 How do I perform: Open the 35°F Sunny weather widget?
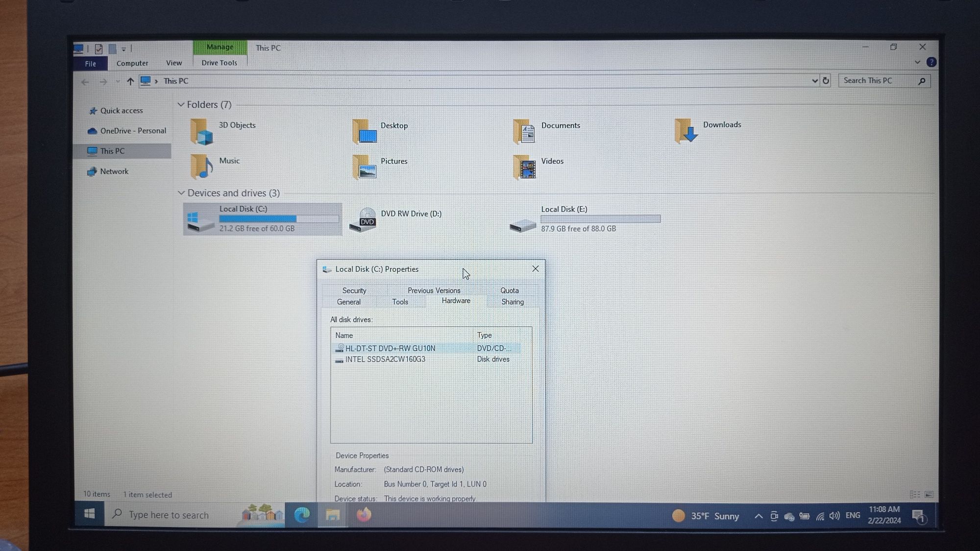(x=706, y=516)
